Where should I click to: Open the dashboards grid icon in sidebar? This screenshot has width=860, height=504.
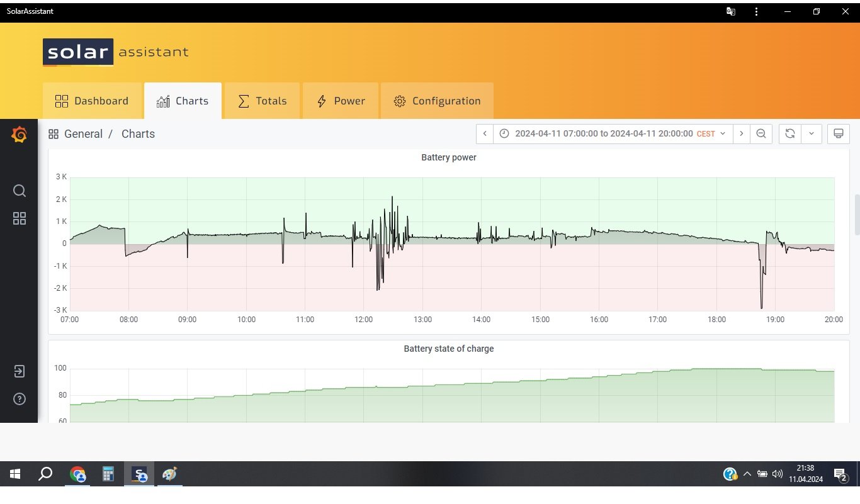(x=20, y=218)
